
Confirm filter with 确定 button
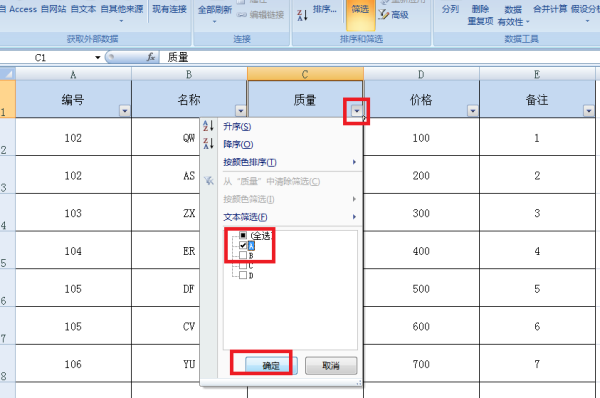(271, 365)
